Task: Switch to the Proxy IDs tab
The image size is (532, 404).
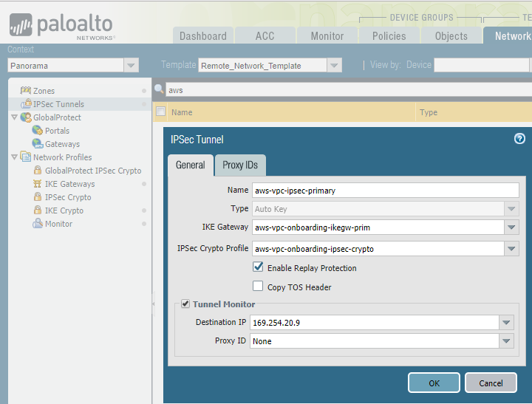Action: [x=240, y=165]
